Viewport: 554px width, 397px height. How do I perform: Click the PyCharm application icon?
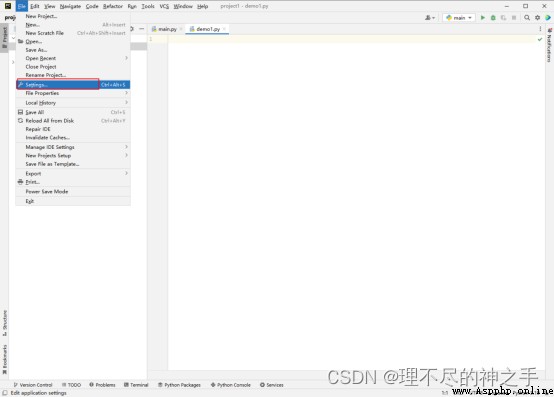pos(8,6)
